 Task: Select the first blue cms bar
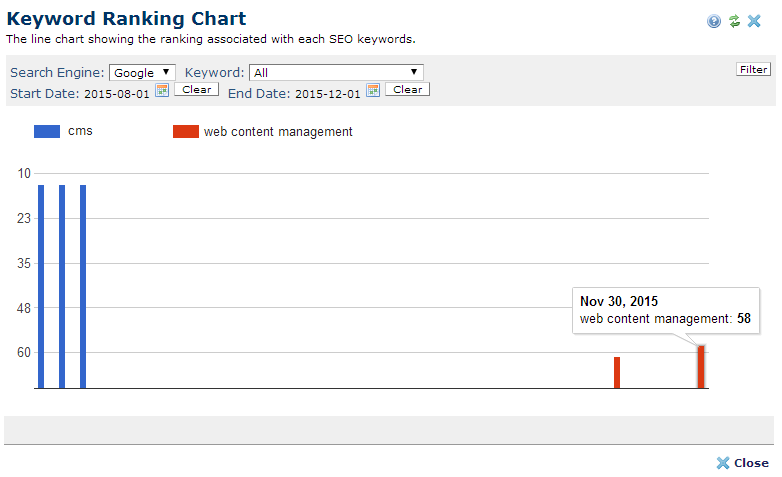(x=41, y=286)
